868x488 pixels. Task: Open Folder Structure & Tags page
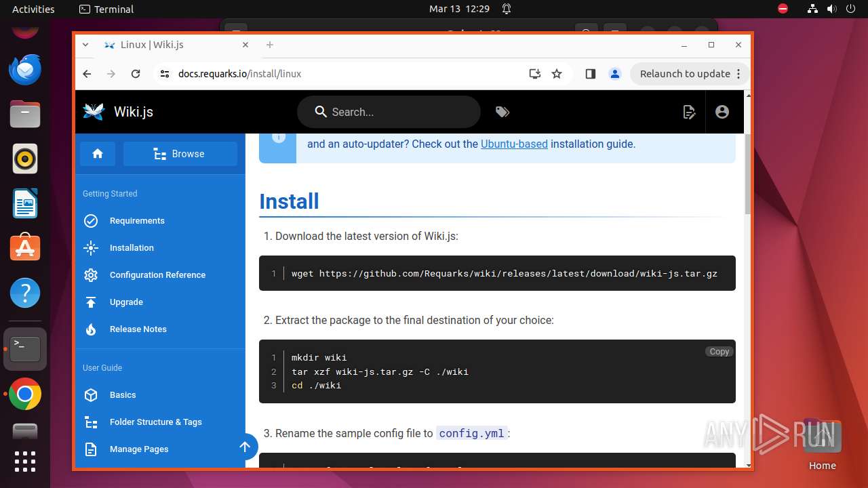point(156,422)
